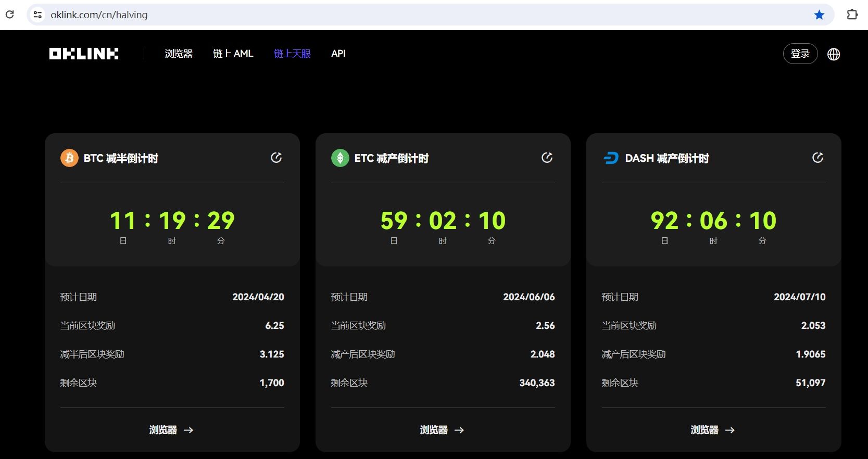Click the DASH countdown 92 : 06 : 10

(714, 221)
